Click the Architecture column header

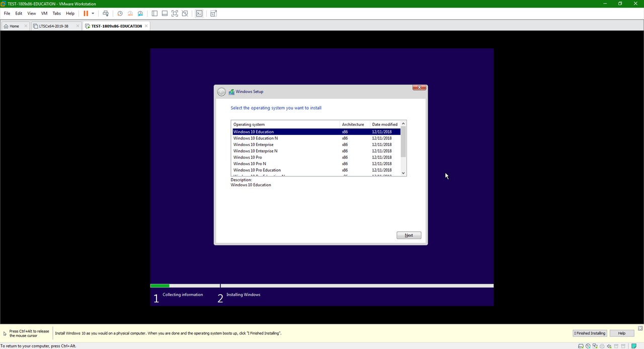point(355,124)
